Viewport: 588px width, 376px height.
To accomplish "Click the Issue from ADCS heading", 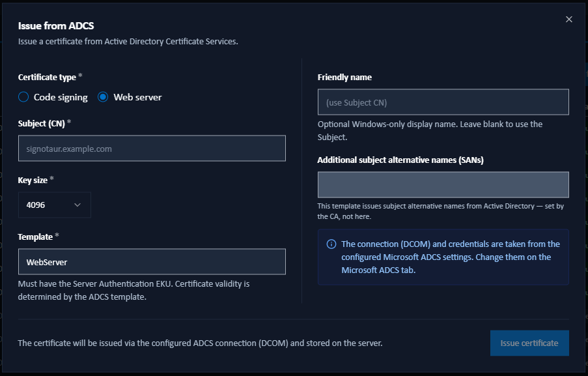I will pos(56,26).
